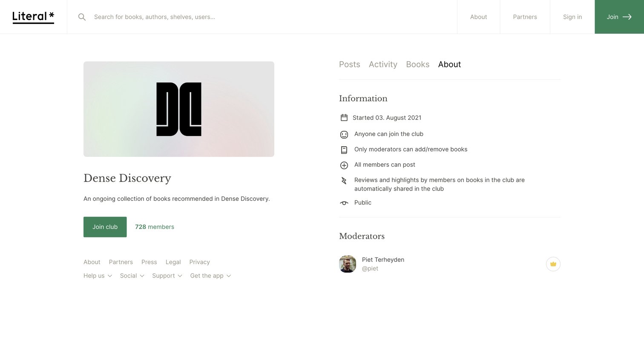Screen dimensions: 644x347
Task: Click the calendar icon beside Started date
Action: 344,118
